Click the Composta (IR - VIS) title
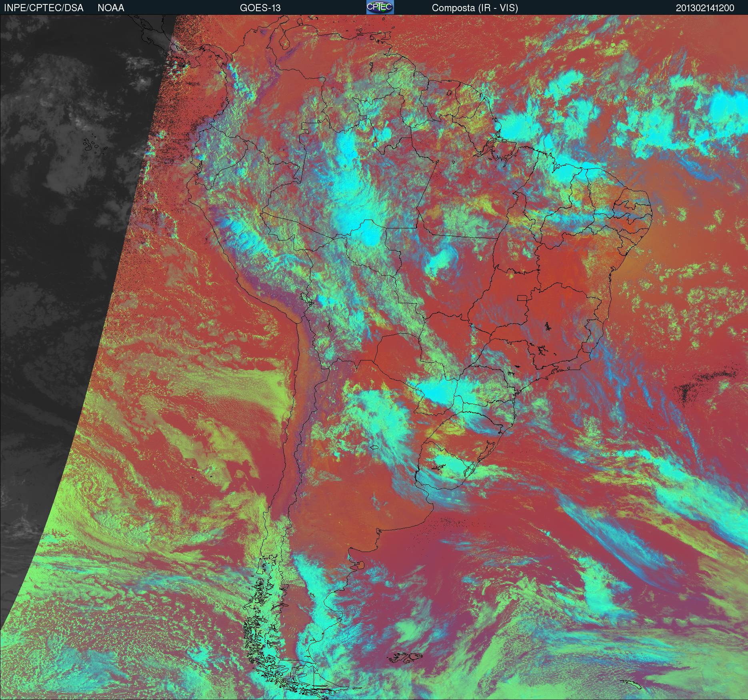This screenshot has height=700, width=748. click(x=475, y=8)
